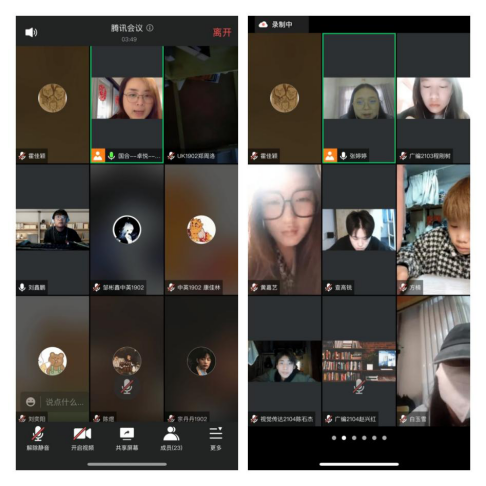This screenshot has width=486, height=486.
Task: Open 张婷婷 active speaker video tile
Action: (359, 98)
